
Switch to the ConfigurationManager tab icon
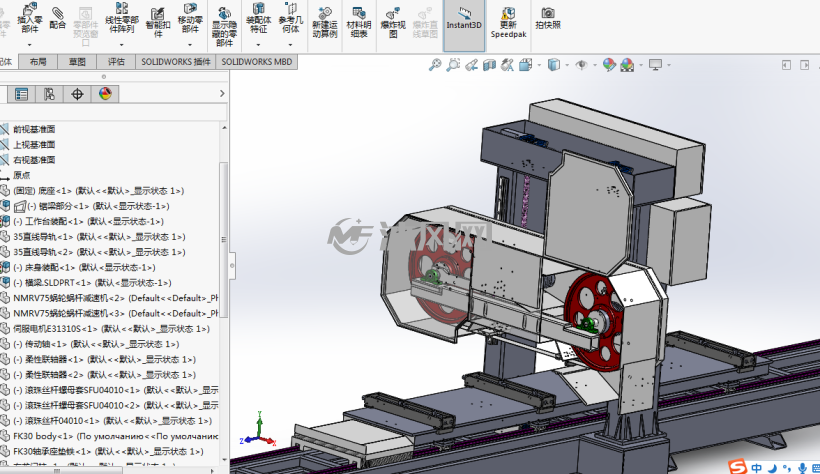[49, 94]
